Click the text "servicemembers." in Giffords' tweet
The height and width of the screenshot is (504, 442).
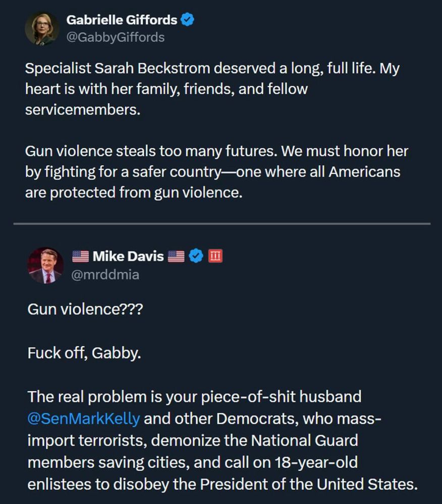click(x=82, y=110)
